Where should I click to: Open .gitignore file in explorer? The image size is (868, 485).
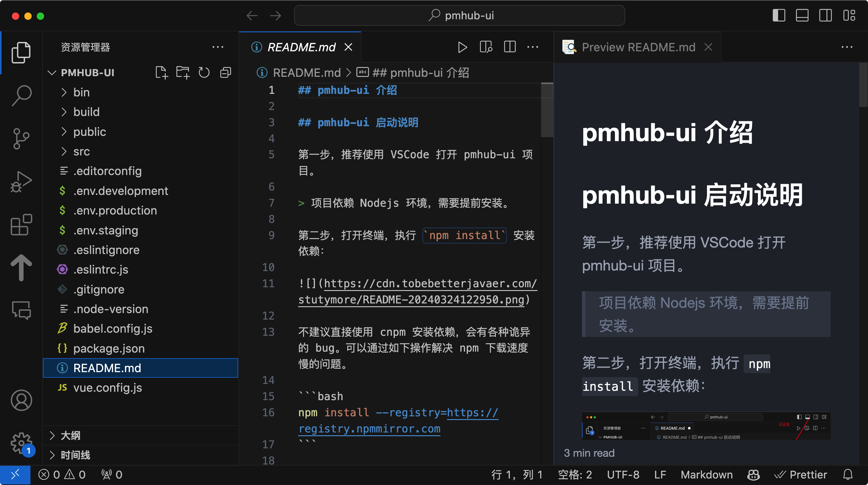point(141,289)
